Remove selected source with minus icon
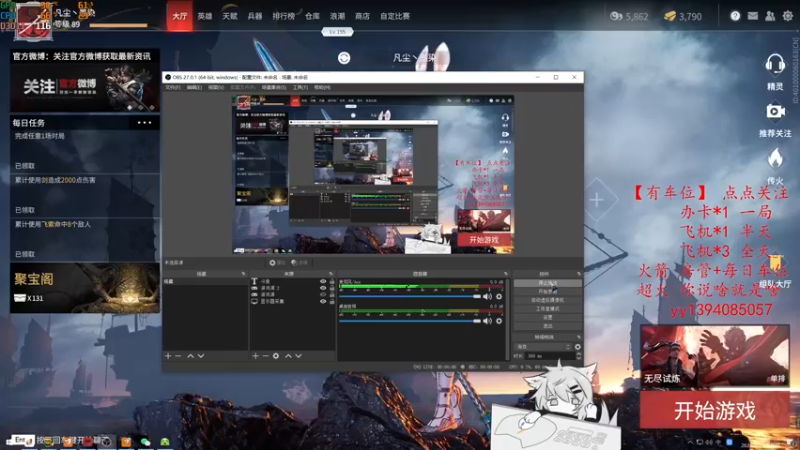The height and width of the screenshot is (450, 800). (x=265, y=356)
